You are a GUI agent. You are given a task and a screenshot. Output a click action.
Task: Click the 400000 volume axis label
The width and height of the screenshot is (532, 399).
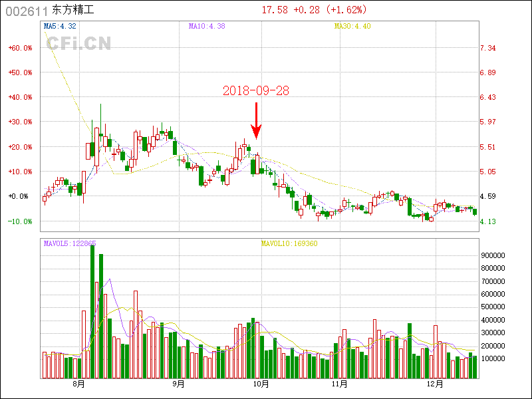coord(493,320)
